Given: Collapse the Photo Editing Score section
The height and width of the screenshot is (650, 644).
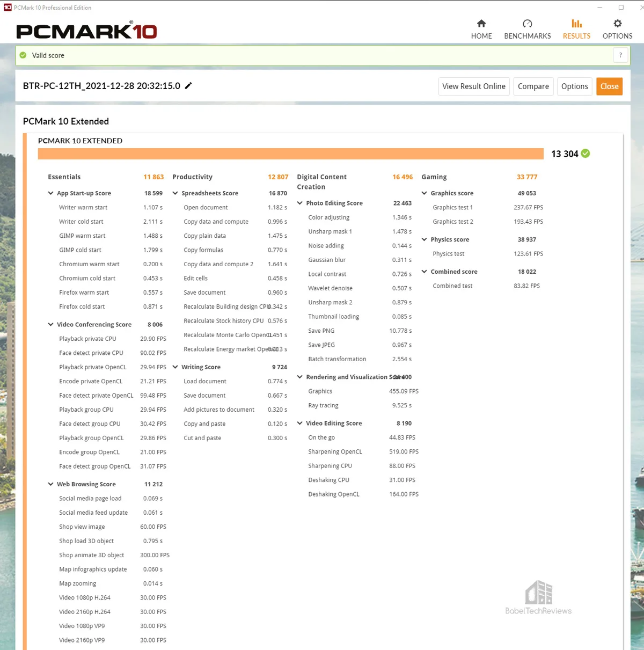Looking at the screenshot, I should pos(300,203).
